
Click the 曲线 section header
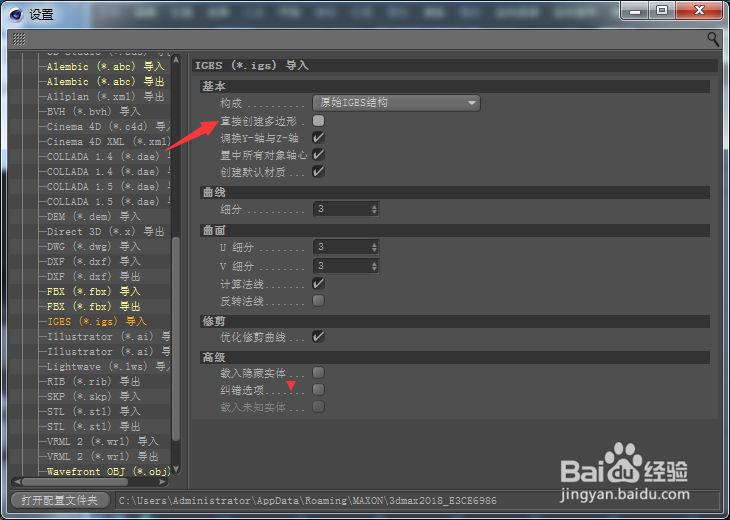455,192
